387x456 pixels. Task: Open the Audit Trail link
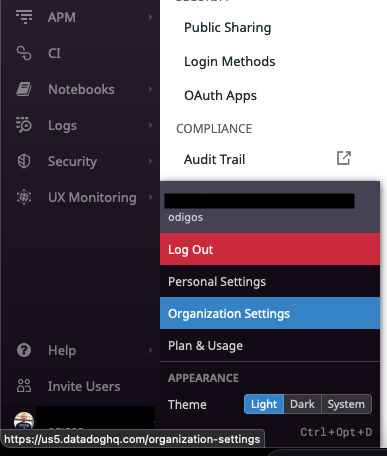pos(214,159)
